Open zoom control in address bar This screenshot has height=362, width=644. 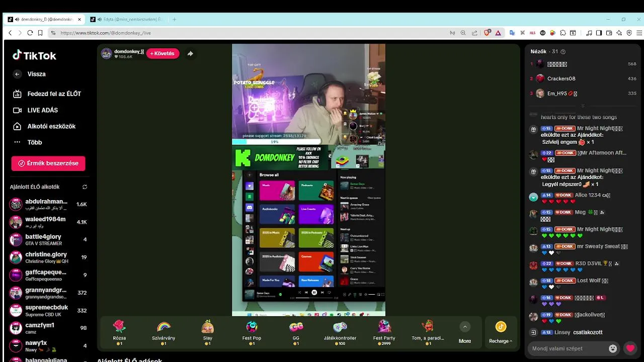click(463, 33)
